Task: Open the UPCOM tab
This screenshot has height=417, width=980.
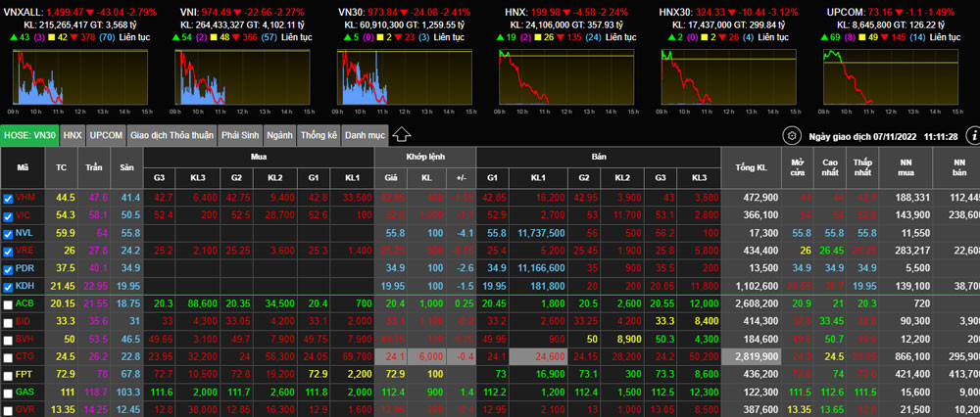Action: tap(106, 135)
